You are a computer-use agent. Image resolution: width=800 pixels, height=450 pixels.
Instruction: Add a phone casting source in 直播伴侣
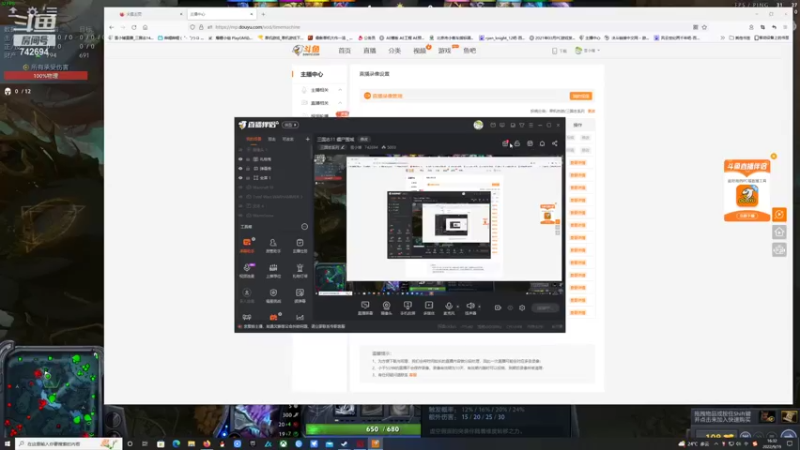pyautogui.click(x=407, y=308)
